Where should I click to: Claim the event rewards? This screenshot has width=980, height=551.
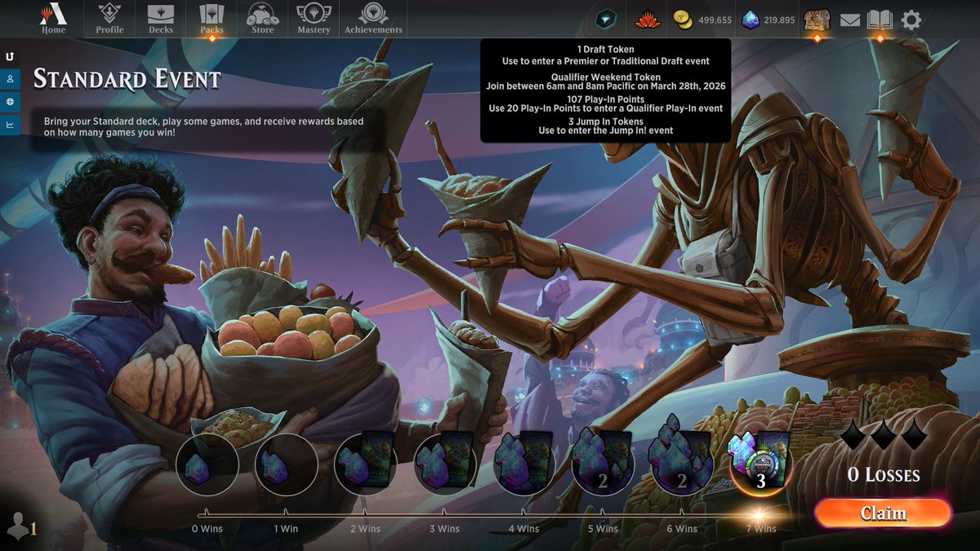(x=883, y=513)
